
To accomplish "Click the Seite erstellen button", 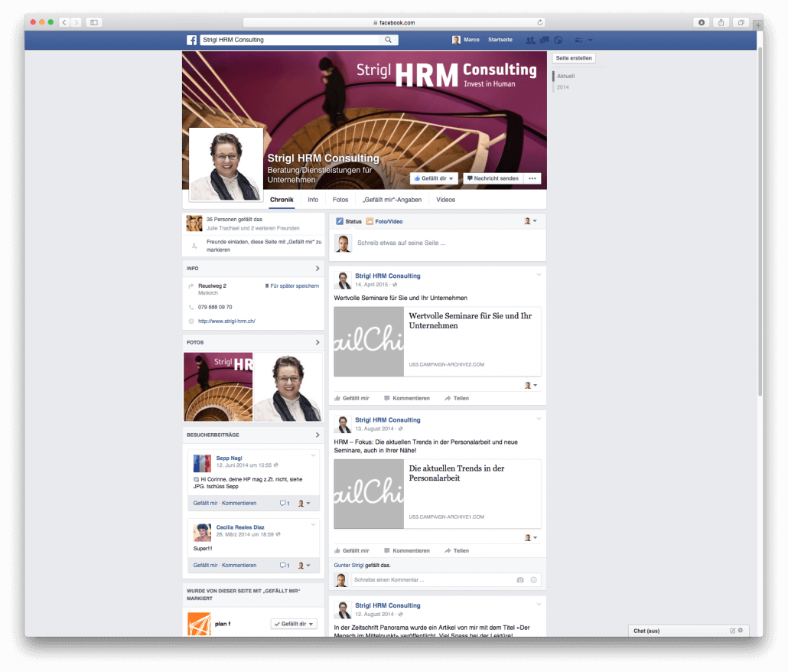I will [x=574, y=58].
